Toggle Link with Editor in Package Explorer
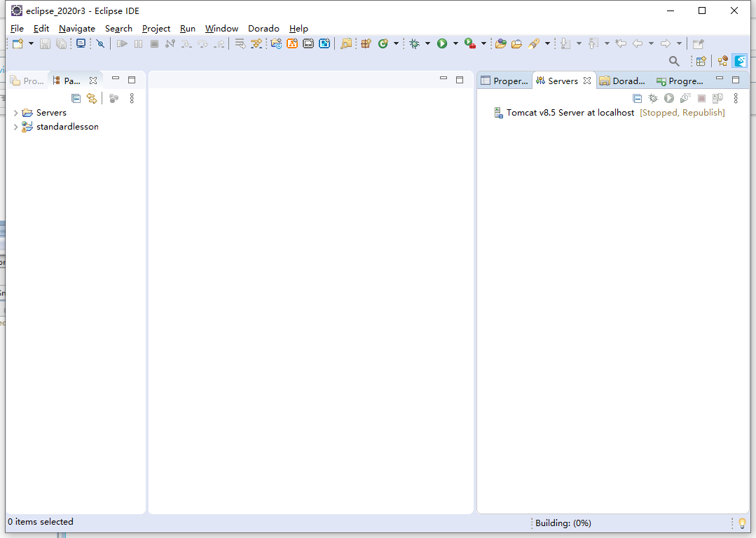Image resolution: width=756 pixels, height=538 pixels. pyautogui.click(x=92, y=98)
